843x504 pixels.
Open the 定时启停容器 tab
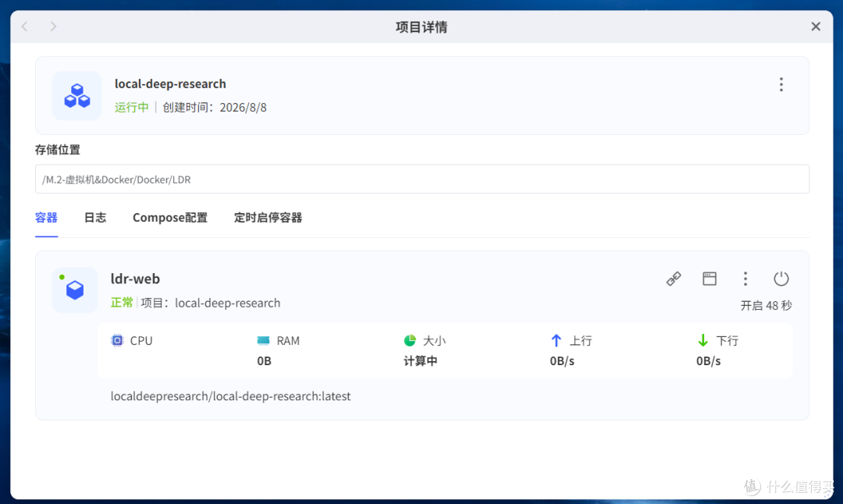tap(268, 218)
